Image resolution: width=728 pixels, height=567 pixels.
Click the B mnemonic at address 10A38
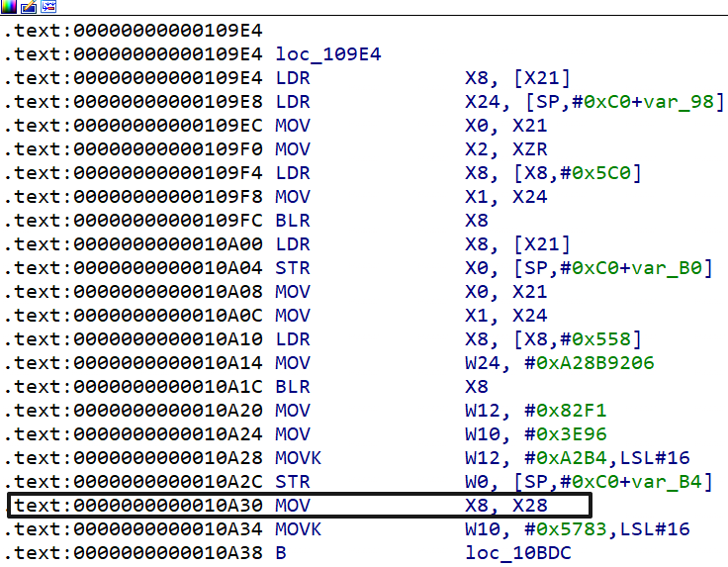coord(281,553)
